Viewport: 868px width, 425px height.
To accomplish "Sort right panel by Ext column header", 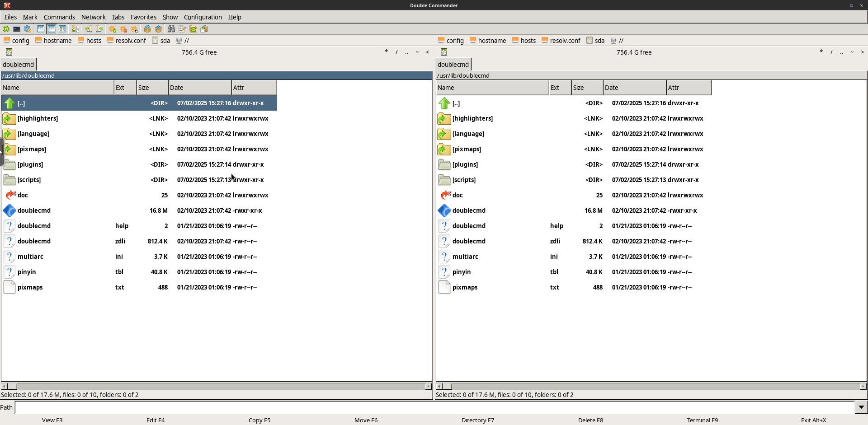I will point(560,88).
